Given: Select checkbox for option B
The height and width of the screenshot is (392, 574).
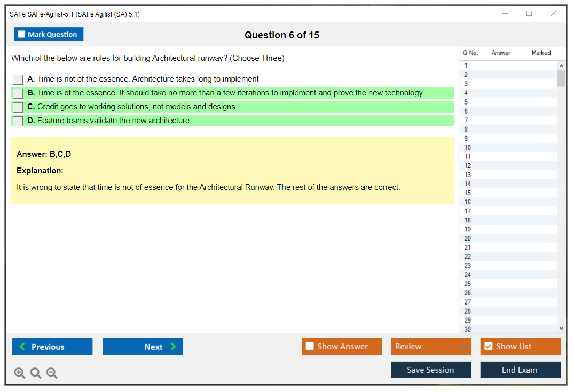Looking at the screenshot, I should [x=18, y=93].
